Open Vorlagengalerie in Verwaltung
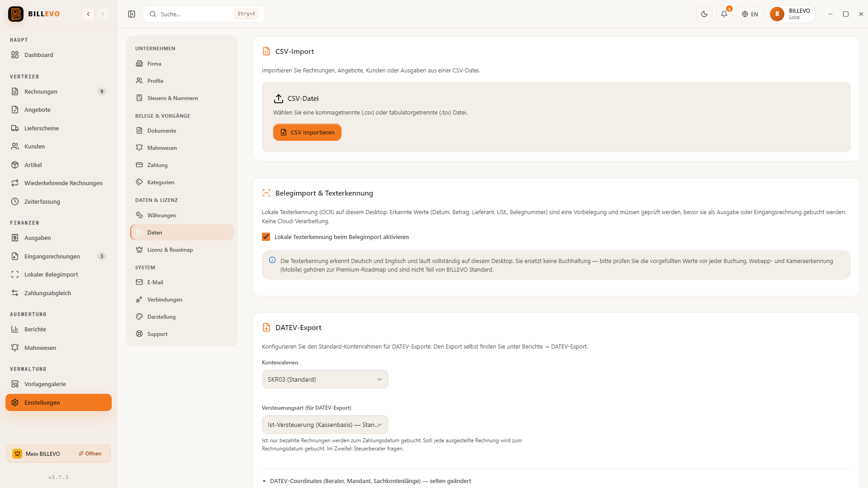This screenshot has height=488, width=868. click(58, 384)
